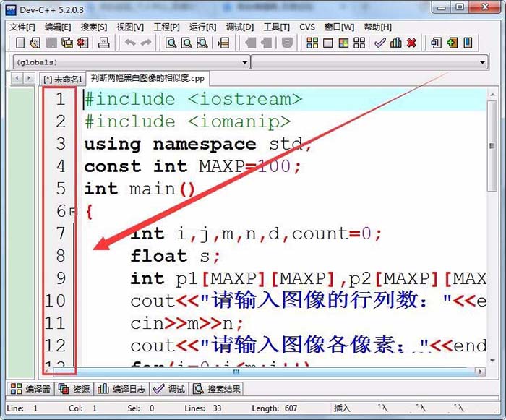Click the Open file icon
The image size is (506, 420).
tap(35, 43)
